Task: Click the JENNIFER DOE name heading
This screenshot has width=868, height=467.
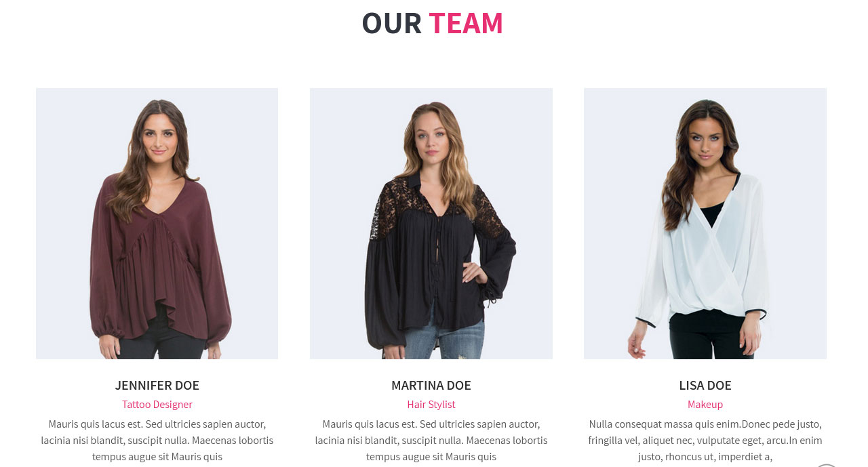Action: (x=157, y=385)
